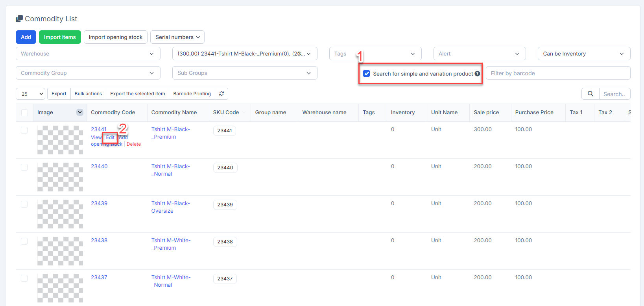Click the Barcode Printing toolbar button

192,94
